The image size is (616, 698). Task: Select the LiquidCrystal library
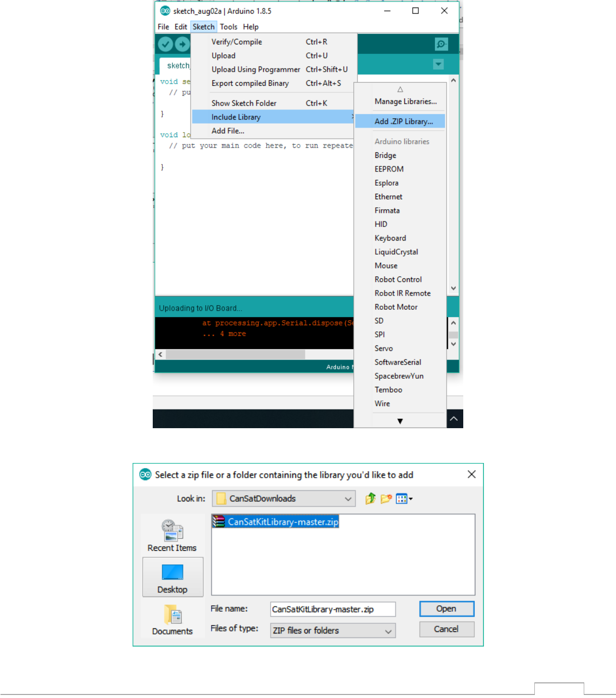click(x=400, y=252)
